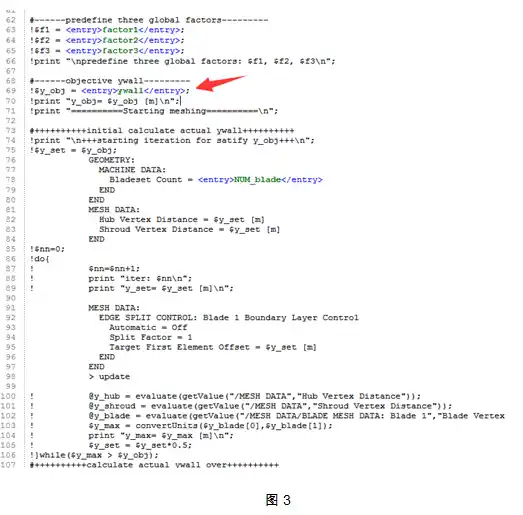Click the 'EDGE SPLIT CONTROL: Blade 1 Boundary Layer Control' line
Screen dimensions: 523x515
pyautogui.click(x=228, y=318)
